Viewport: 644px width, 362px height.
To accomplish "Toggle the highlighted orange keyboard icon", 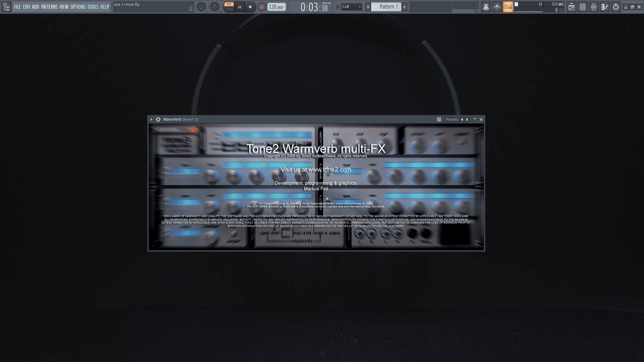I will pyautogui.click(x=508, y=7).
